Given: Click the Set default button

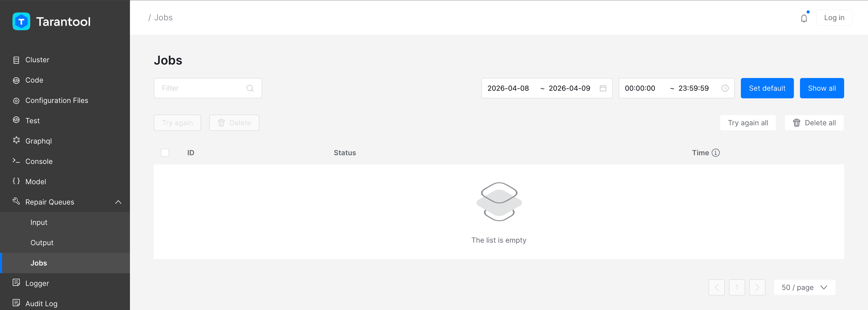Looking at the screenshot, I should (x=767, y=88).
